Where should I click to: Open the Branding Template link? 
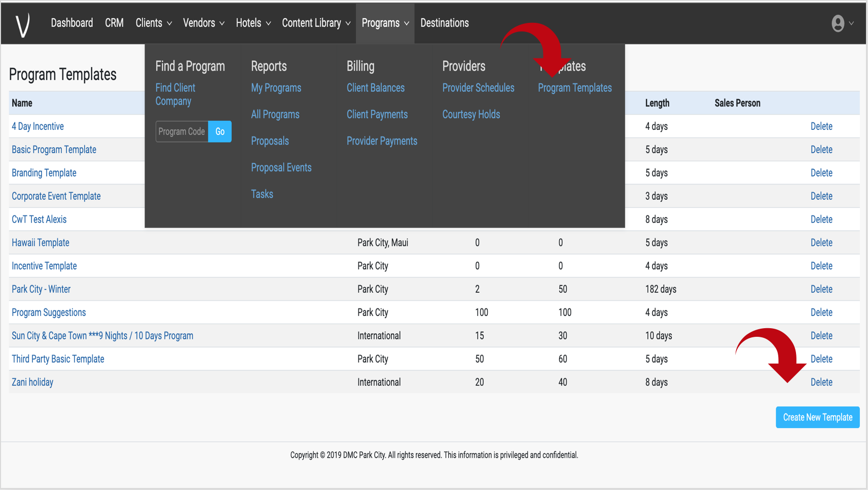(44, 173)
